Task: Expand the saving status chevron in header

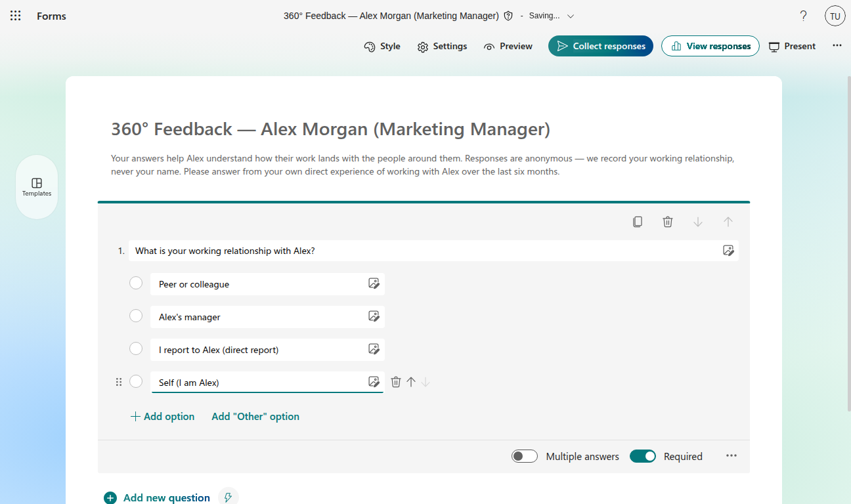Action: pyautogui.click(x=571, y=16)
